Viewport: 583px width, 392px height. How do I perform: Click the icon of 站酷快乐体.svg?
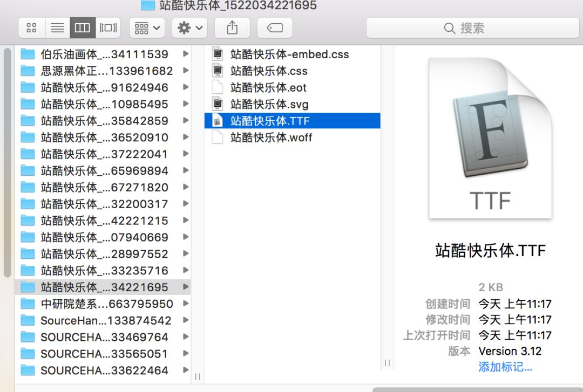[x=218, y=104]
